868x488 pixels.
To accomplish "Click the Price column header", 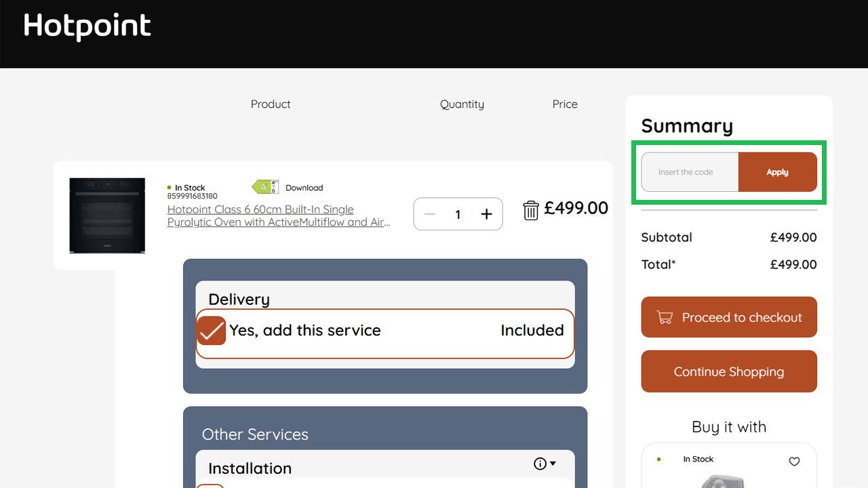I will (565, 104).
